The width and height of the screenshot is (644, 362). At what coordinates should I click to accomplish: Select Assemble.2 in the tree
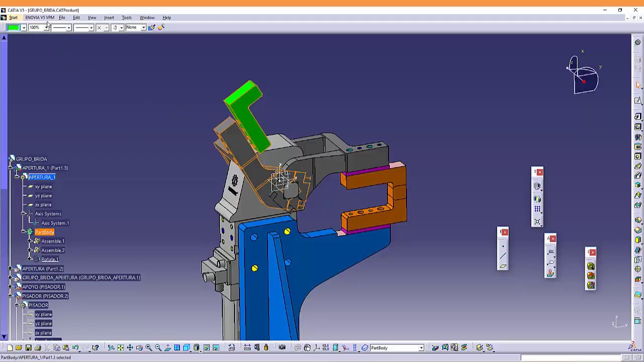(53, 250)
